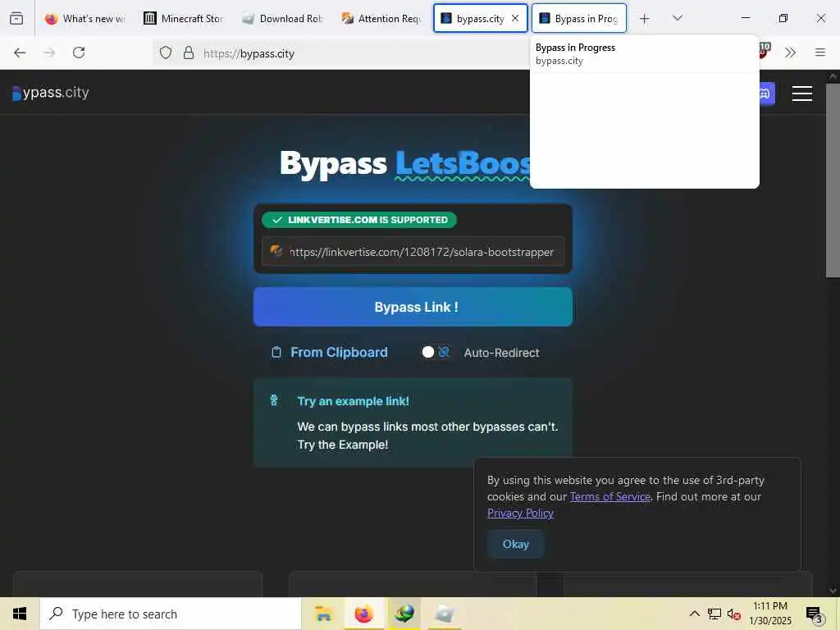
Task: Click the site security padlock icon
Action: pos(189,53)
